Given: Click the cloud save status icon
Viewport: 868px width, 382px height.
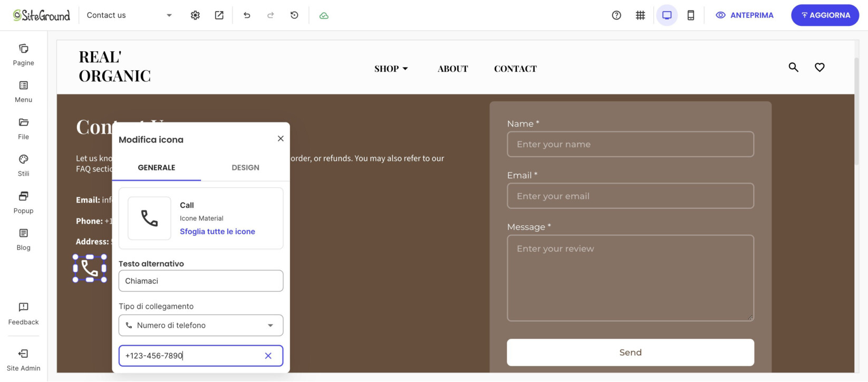Looking at the screenshot, I should (324, 15).
